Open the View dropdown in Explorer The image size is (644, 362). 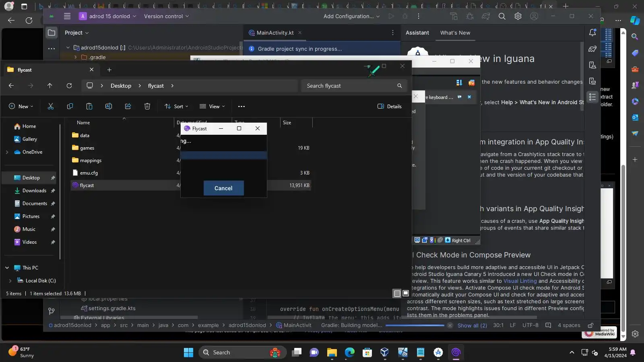pyautogui.click(x=212, y=106)
